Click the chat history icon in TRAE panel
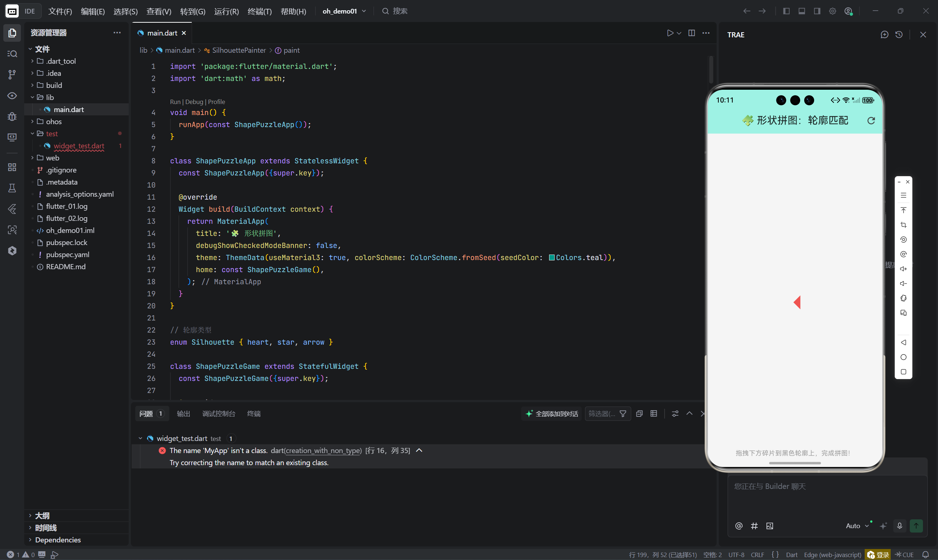 point(899,35)
